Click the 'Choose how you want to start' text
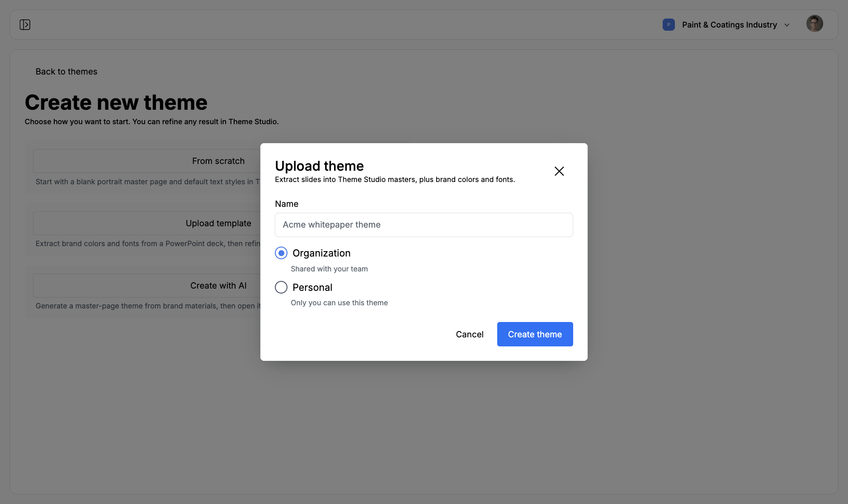Screen dimensions: 848x504 (x=152, y=121)
